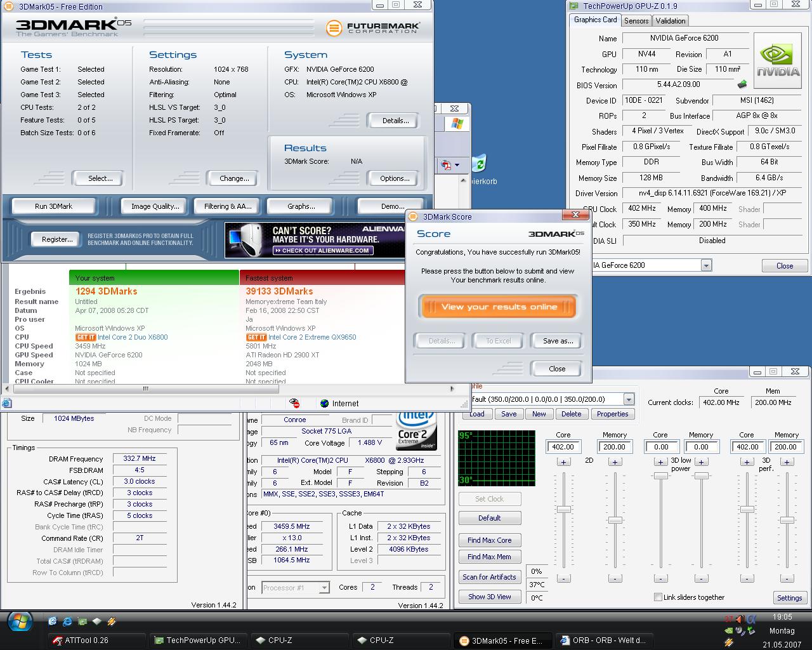This screenshot has height=650, width=812.
Task: Click the Intel Core 2 Extreme logo in CPU-Z
Action: coord(416,432)
